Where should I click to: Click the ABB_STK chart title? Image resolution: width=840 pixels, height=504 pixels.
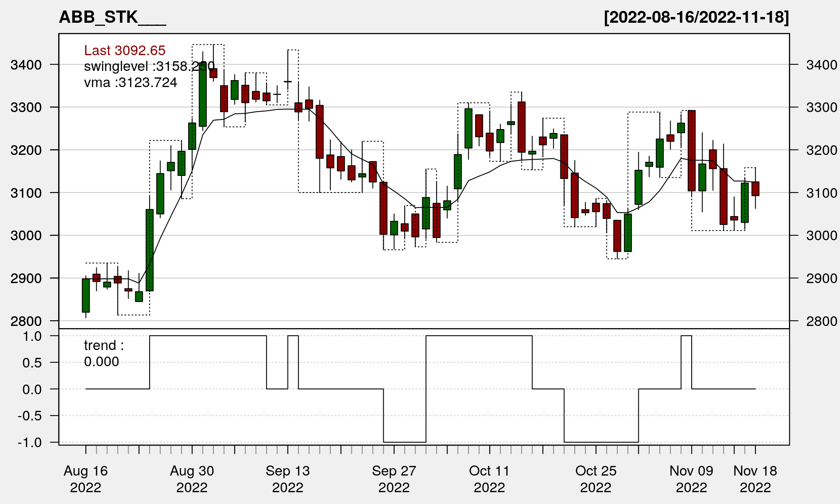[x=112, y=17]
